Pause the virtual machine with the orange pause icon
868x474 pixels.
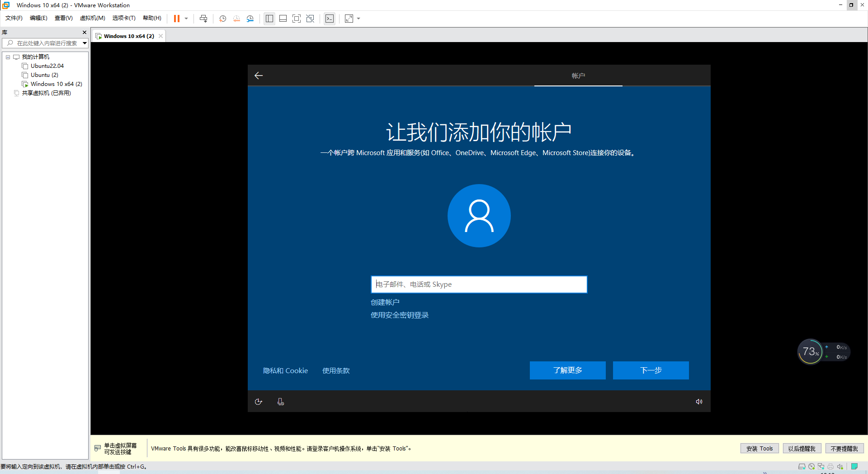(x=177, y=19)
